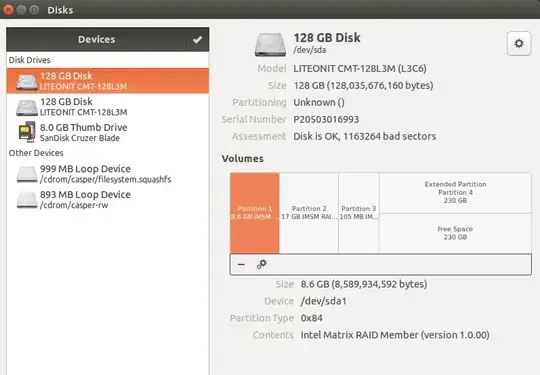The image size is (540, 375).
Task: Click the 893 MB Loop Device icon
Action: 27,200
